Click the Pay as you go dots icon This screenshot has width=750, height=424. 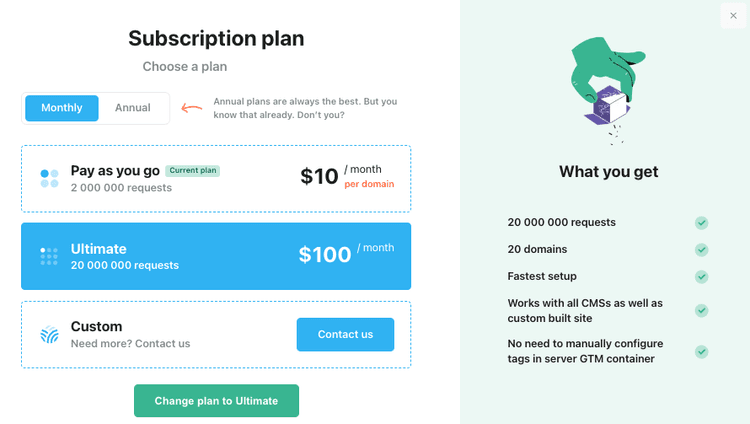(49, 178)
